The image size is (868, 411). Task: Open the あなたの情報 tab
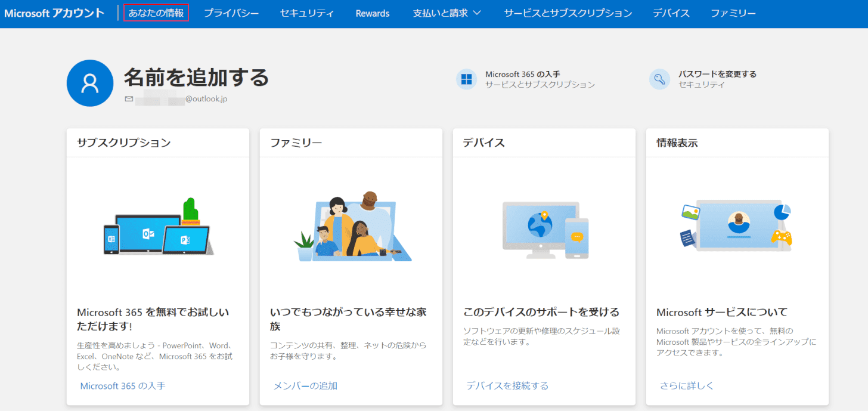click(x=156, y=13)
